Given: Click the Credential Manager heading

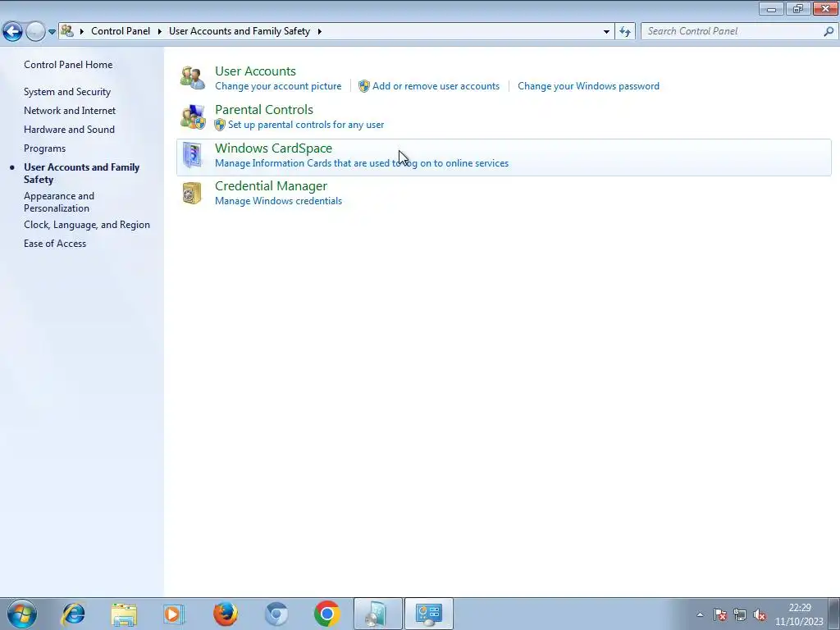Looking at the screenshot, I should (271, 186).
